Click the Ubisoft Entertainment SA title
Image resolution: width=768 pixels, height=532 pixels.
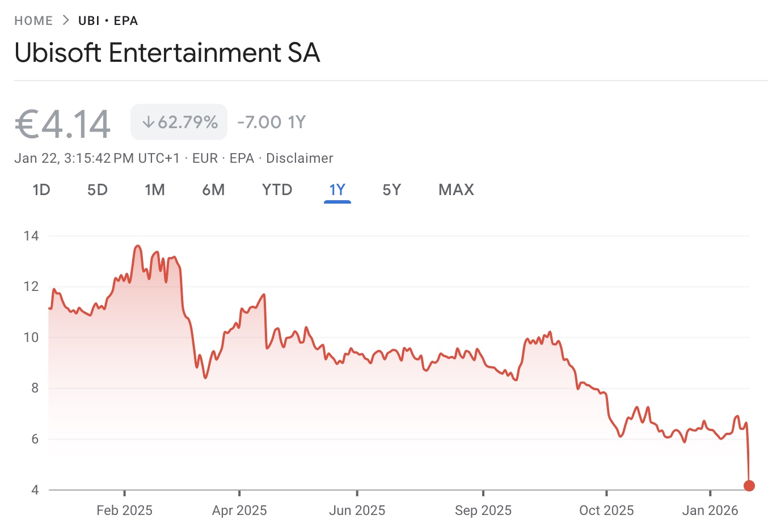pyautogui.click(x=168, y=53)
